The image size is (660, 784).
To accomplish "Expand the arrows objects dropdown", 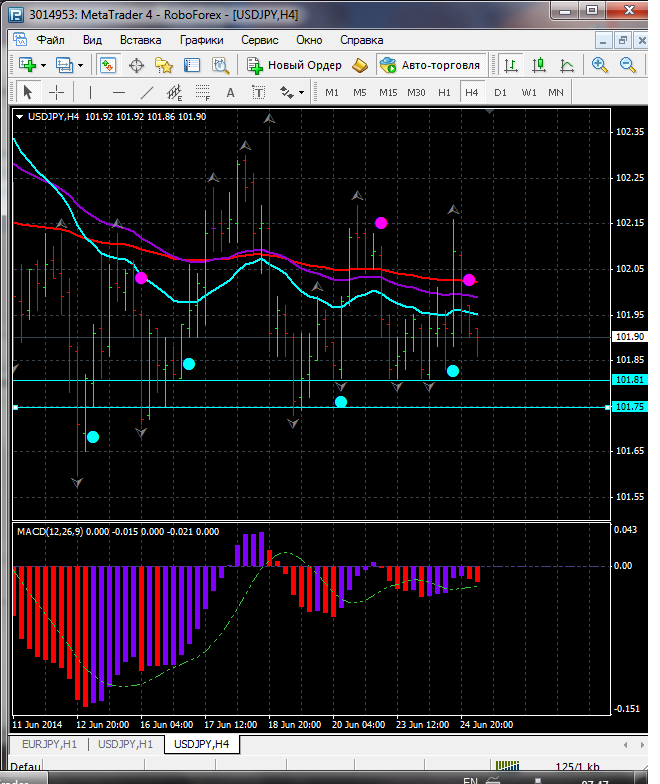I will 301,92.
